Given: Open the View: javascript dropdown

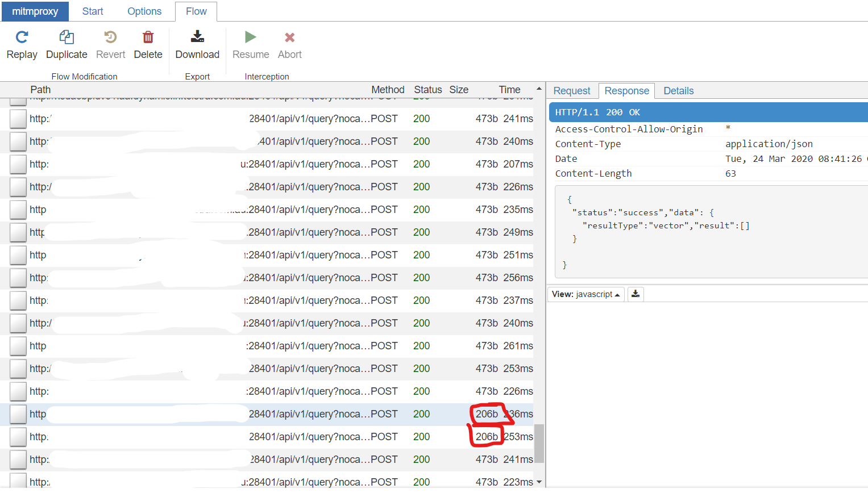Looking at the screenshot, I should pos(585,294).
